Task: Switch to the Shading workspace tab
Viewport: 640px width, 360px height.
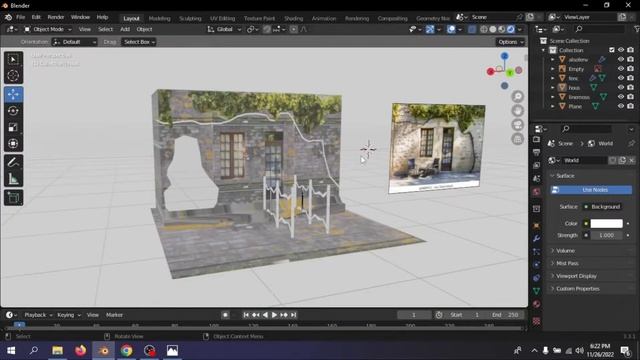Action: pyautogui.click(x=293, y=18)
